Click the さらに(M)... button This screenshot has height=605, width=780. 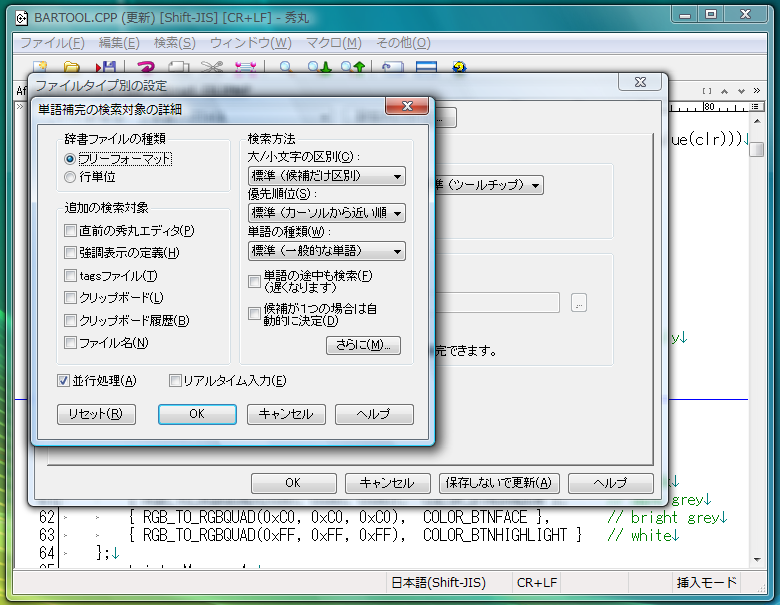coord(363,345)
